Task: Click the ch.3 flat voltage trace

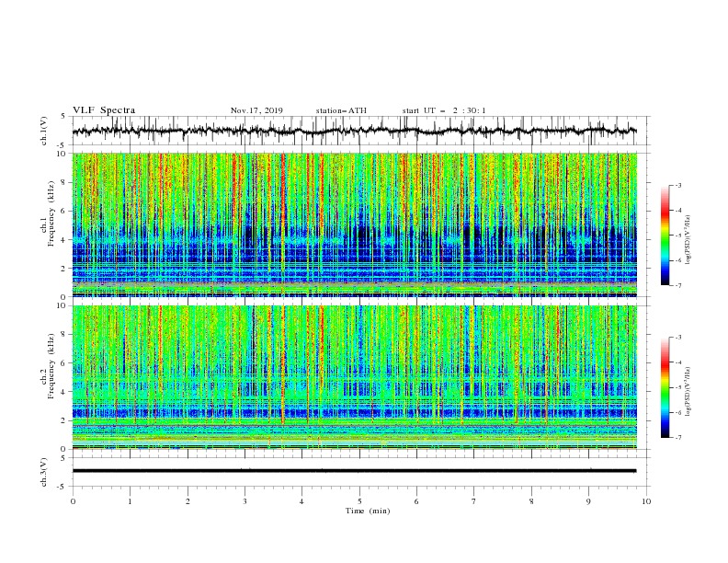Action: 355,471
